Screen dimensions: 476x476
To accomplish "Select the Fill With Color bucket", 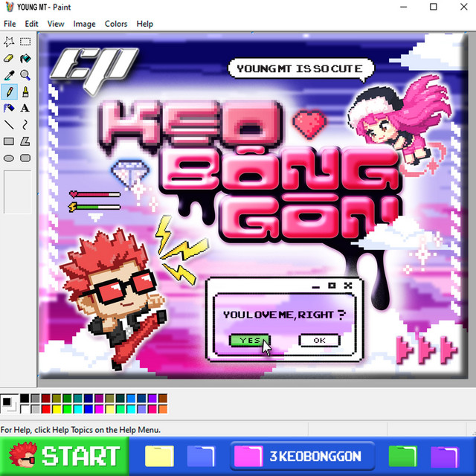I will pyautogui.click(x=25, y=58).
